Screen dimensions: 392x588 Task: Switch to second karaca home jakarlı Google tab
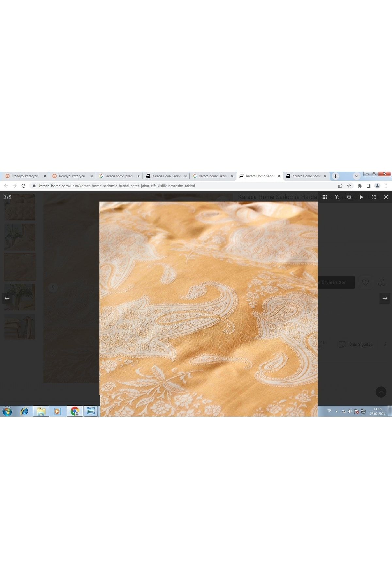tap(213, 176)
